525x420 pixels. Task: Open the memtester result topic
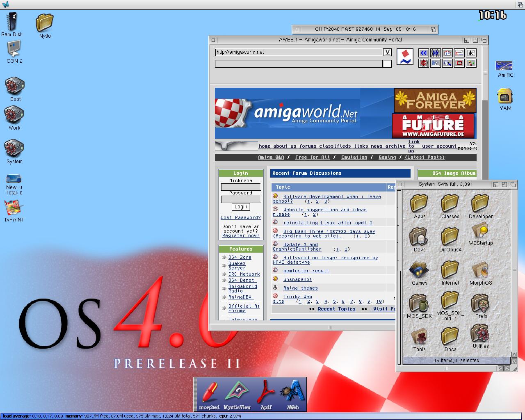pyautogui.click(x=306, y=271)
